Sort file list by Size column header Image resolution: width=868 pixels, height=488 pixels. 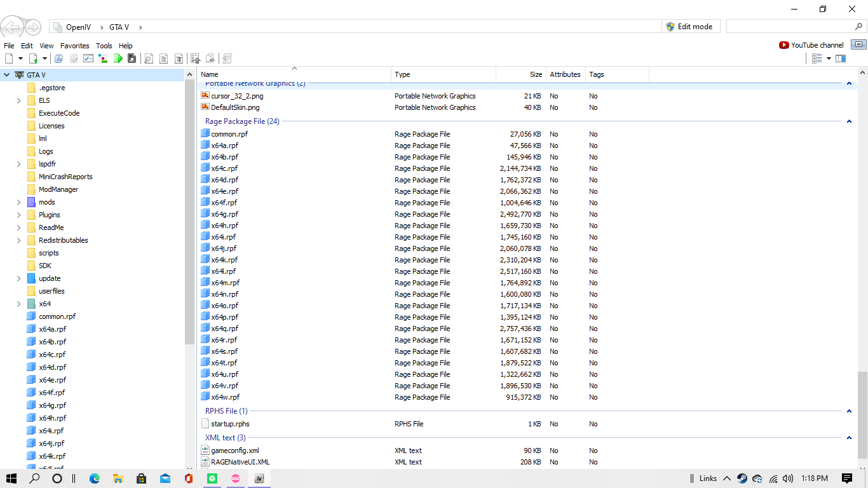(520, 74)
